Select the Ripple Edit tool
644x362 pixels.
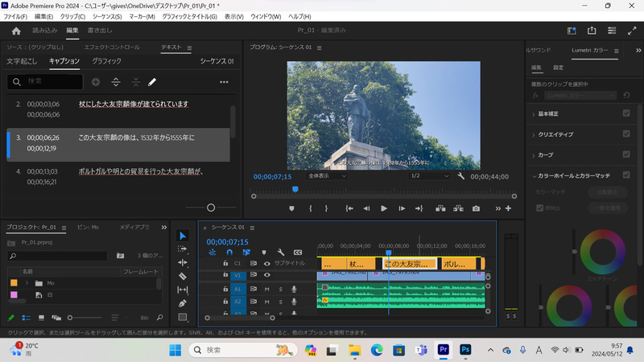[x=183, y=262]
